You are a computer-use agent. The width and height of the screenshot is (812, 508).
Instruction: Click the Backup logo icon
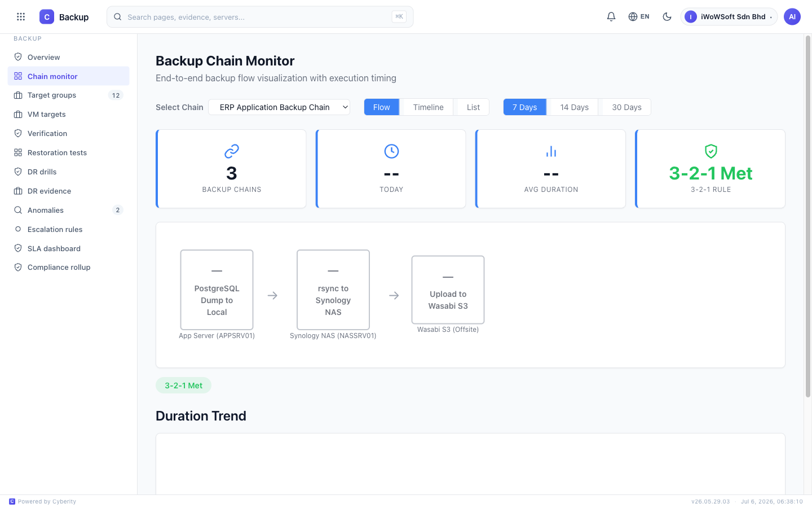click(47, 17)
